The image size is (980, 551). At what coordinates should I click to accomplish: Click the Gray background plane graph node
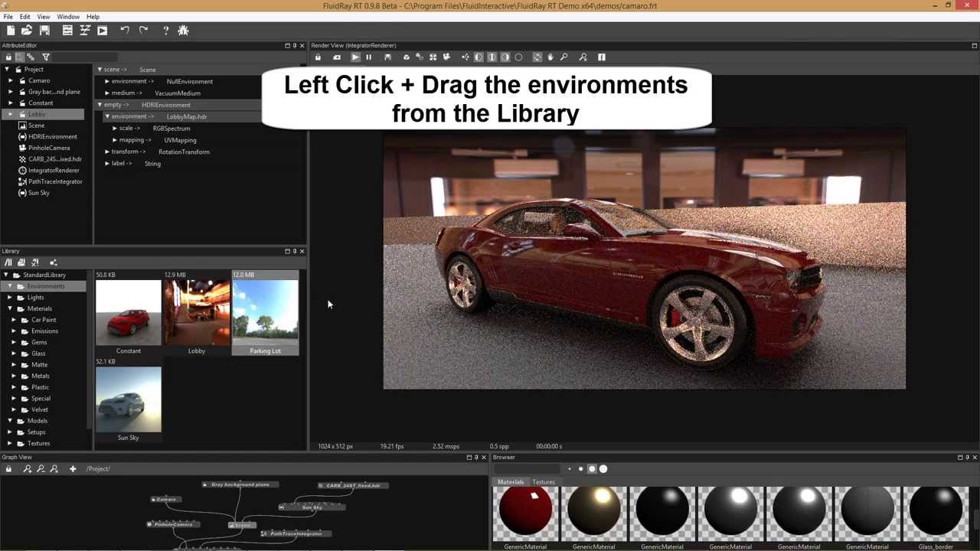pyautogui.click(x=240, y=484)
